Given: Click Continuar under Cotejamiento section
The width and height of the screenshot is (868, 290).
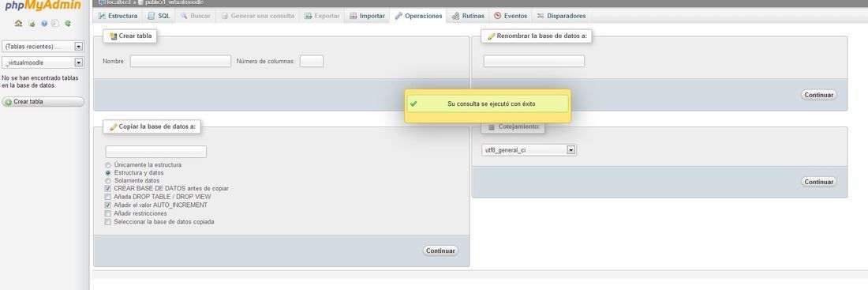Looking at the screenshot, I should click(x=819, y=182).
